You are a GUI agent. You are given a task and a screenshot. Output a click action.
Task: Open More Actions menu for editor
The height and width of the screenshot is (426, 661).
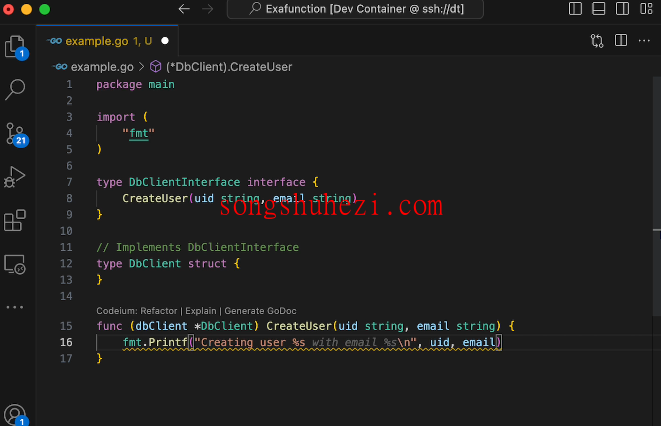point(644,40)
